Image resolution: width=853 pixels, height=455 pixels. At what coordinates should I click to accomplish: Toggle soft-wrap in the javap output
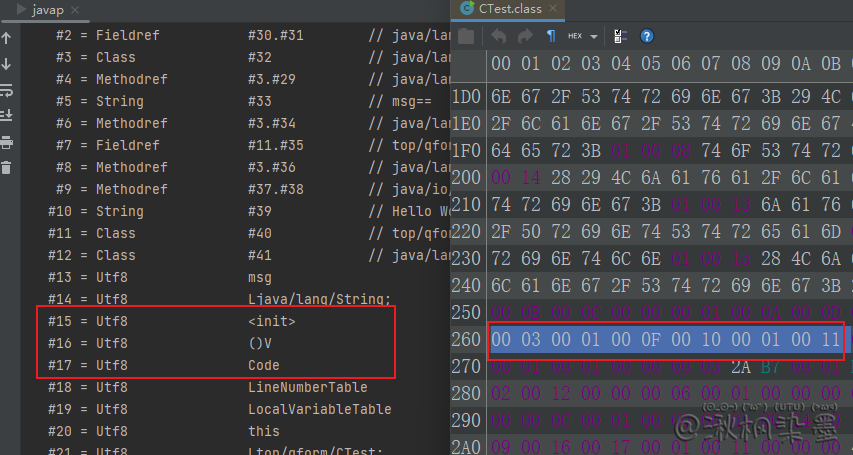pos(7,90)
